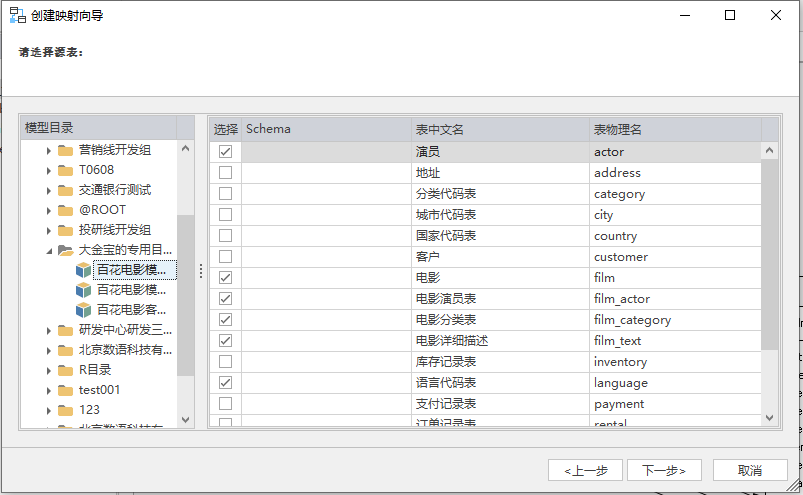Viewport: 803px width, 495px height.
Task: Sort by 表物理名 column header
Action: (675, 129)
